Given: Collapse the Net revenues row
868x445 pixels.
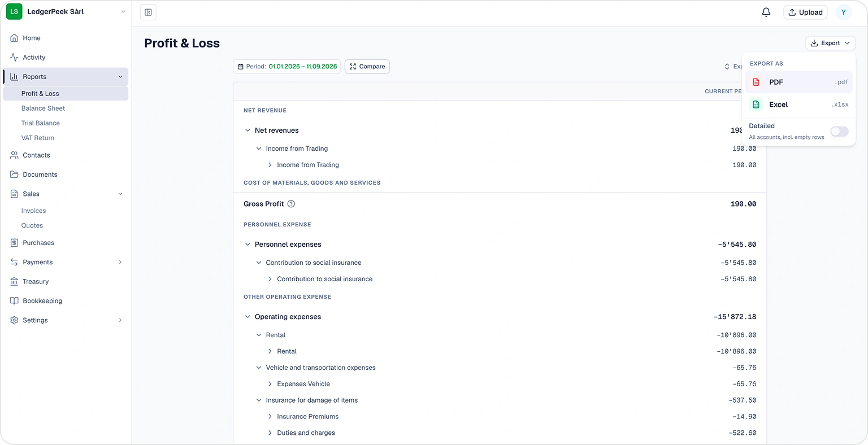Looking at the screenshot, I should point(248,130).
